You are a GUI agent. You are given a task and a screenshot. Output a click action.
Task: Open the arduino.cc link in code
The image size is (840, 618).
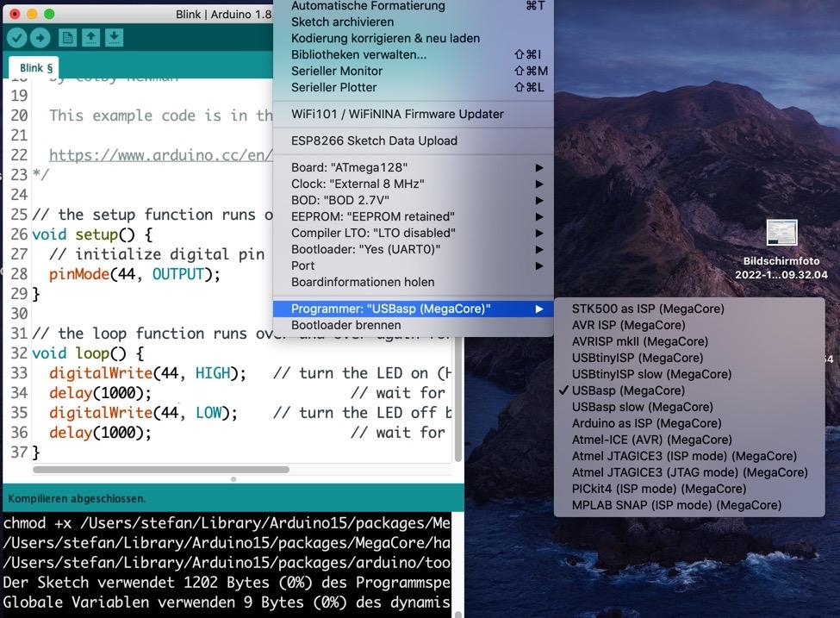pyautogui.click(x=161, y=155)
